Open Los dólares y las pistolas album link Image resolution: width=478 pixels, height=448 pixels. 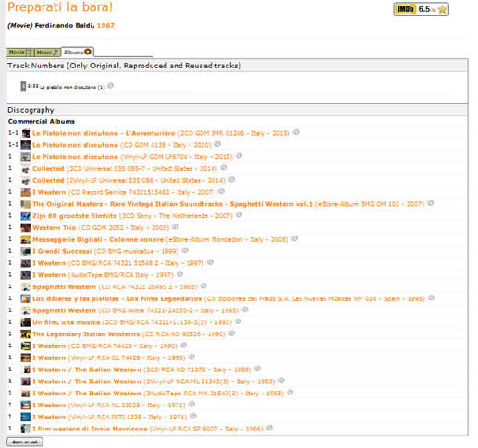(x=117, y=298)
